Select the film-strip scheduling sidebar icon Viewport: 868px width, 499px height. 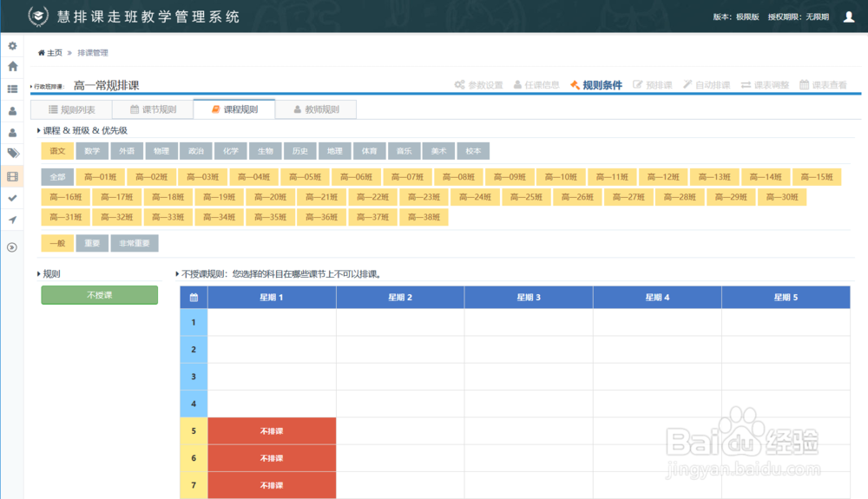(12, 176)
